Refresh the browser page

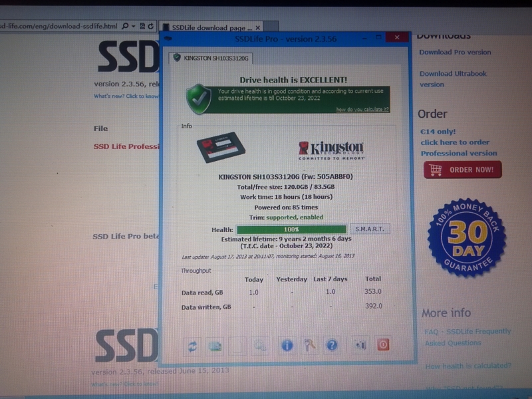coord(151,26)
